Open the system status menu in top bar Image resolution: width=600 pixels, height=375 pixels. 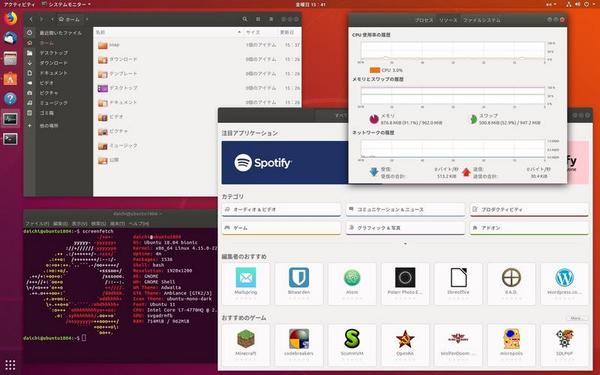pyautogui.click(x=580, y=4)
